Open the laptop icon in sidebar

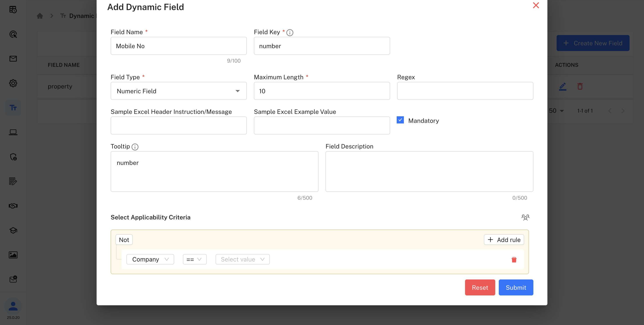coord(13,132)
